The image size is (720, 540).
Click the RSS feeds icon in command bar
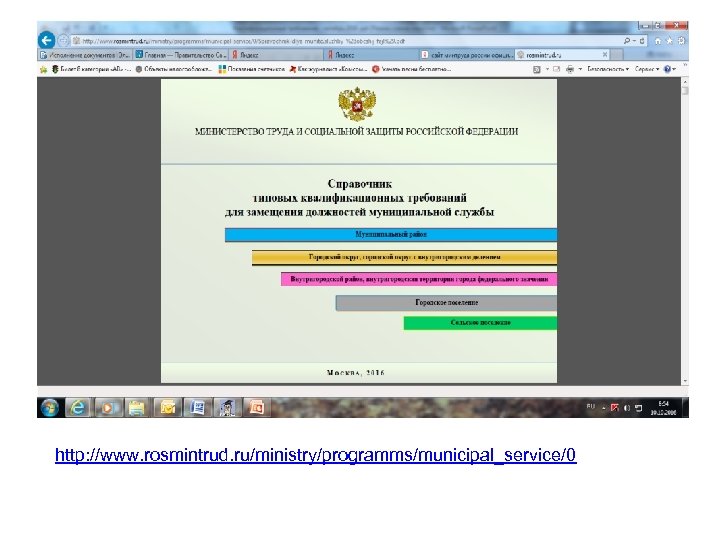coord(536,69)
